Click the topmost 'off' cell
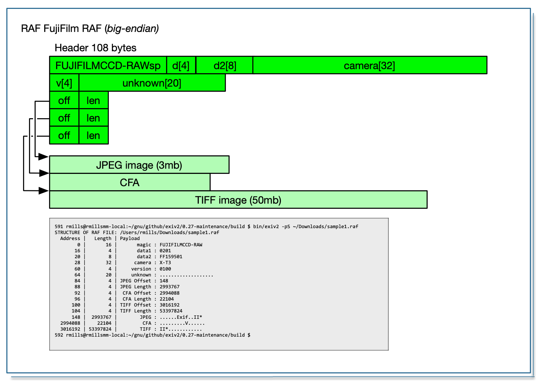 click(64, 100)
